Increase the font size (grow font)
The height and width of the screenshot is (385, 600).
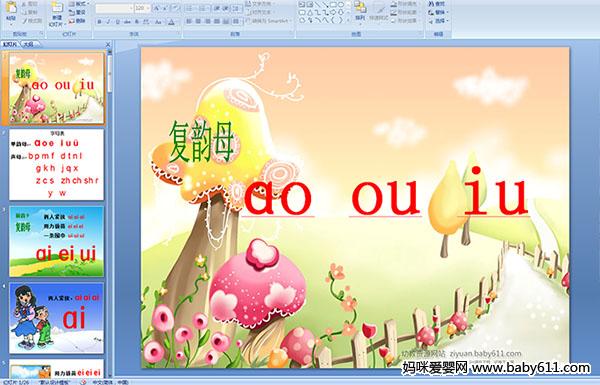pyautogui.click(x=157, y=8)
